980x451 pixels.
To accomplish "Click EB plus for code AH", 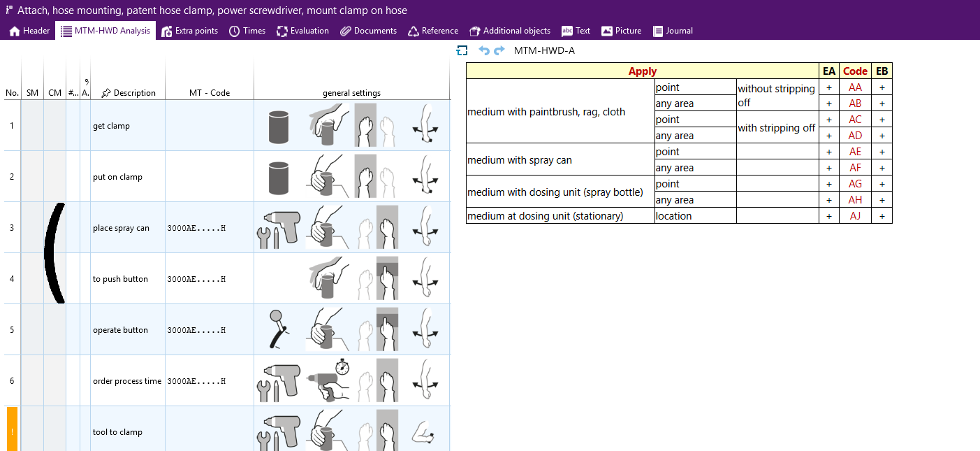I will pyautogui.click(x=882, y=200).
